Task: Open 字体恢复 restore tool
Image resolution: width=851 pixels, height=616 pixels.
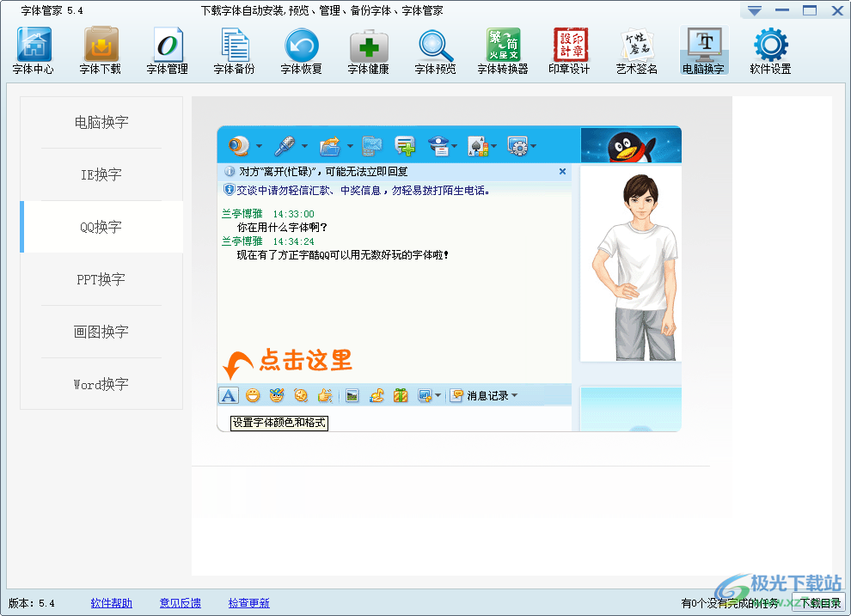Action: coord(302,50)
